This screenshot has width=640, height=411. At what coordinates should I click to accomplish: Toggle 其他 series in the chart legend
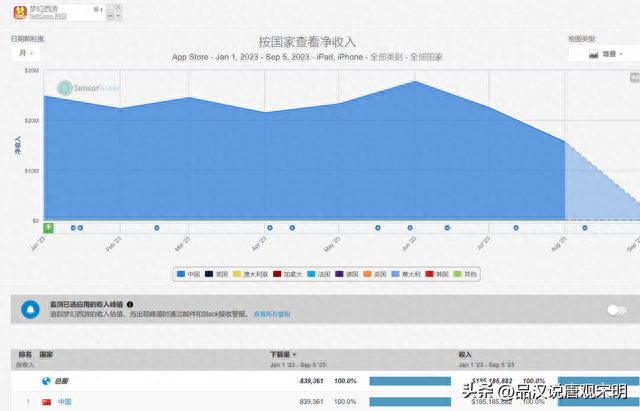coord(465,274)
